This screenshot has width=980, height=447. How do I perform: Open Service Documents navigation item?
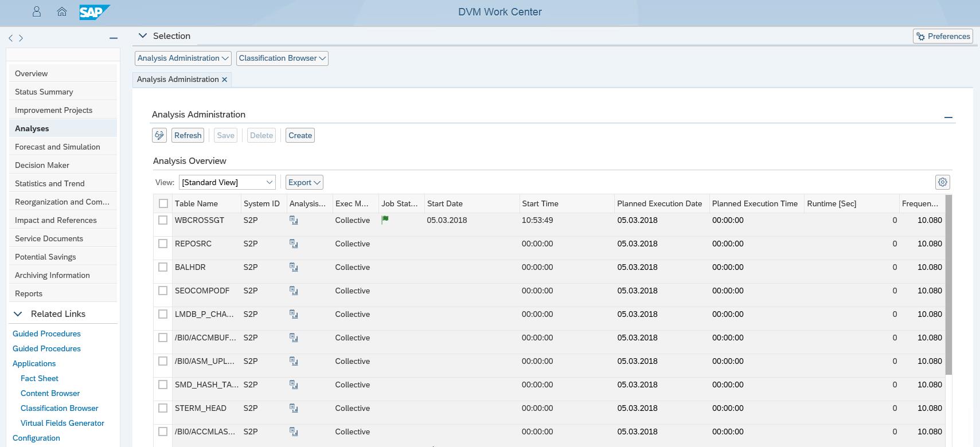pos(63,238)
